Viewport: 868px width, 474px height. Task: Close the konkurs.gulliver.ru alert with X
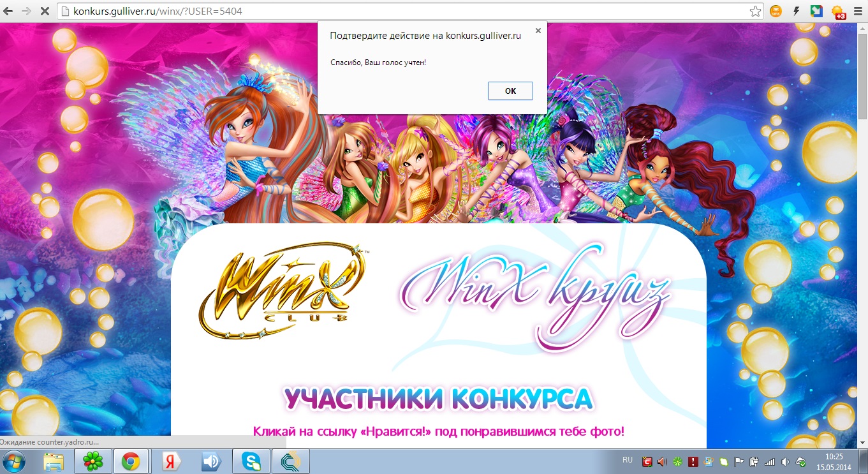pos(538,30)
